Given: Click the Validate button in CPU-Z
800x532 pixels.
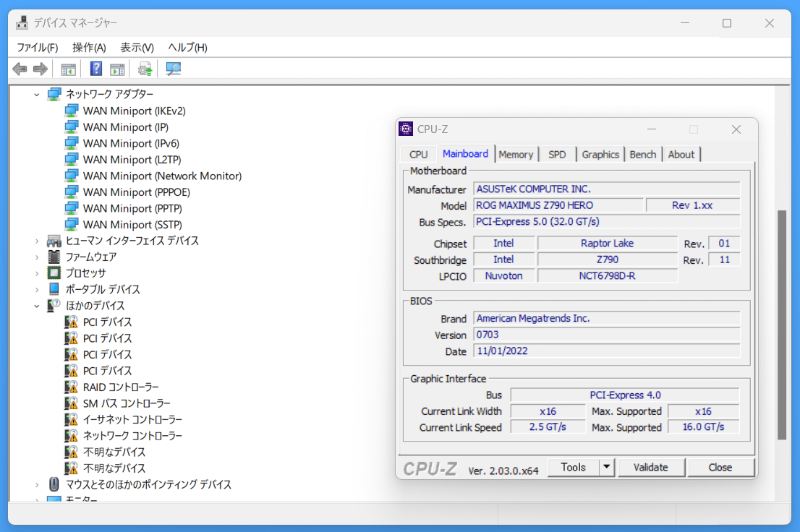Looking at the screenshot, I should pyautogui.click(x=650, y=467).
